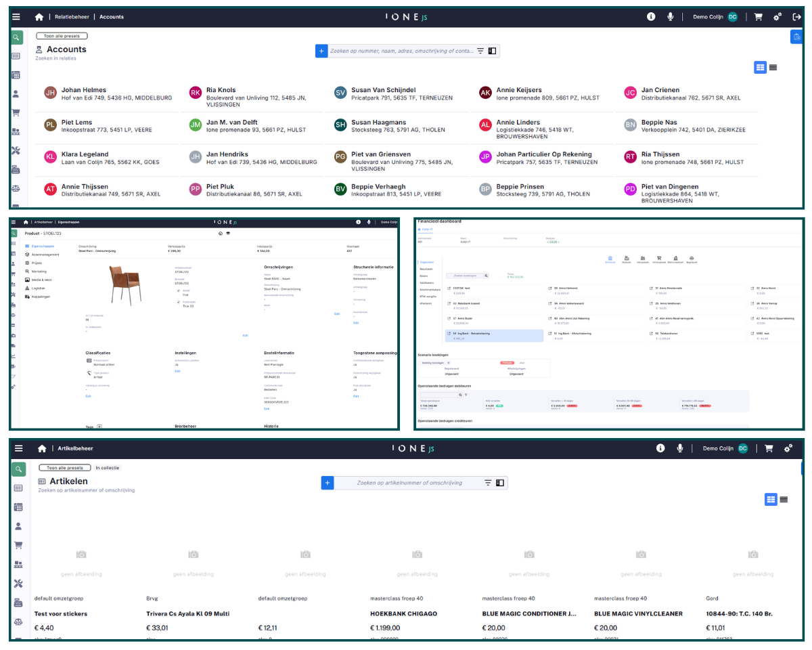Open filter options in the Accounts search bar
The height and width of the screenshot is (650, 812).
coord(480,51)
